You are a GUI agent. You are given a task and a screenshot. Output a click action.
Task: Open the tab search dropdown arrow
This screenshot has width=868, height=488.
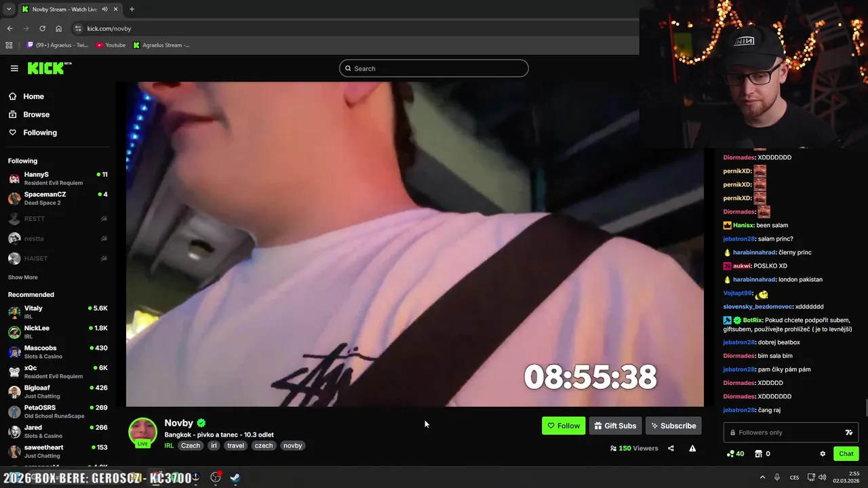coord(9,9)
